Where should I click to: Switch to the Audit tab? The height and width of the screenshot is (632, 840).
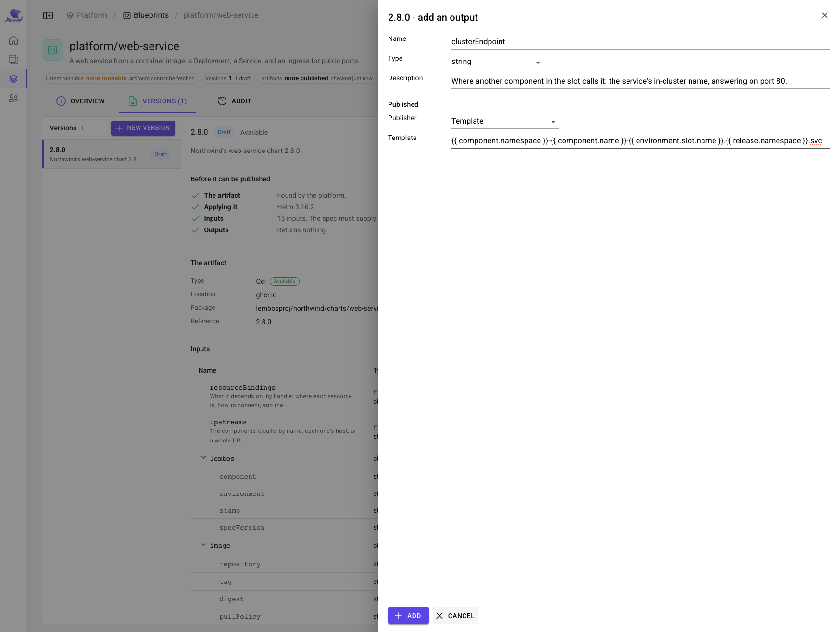point(235,101)
